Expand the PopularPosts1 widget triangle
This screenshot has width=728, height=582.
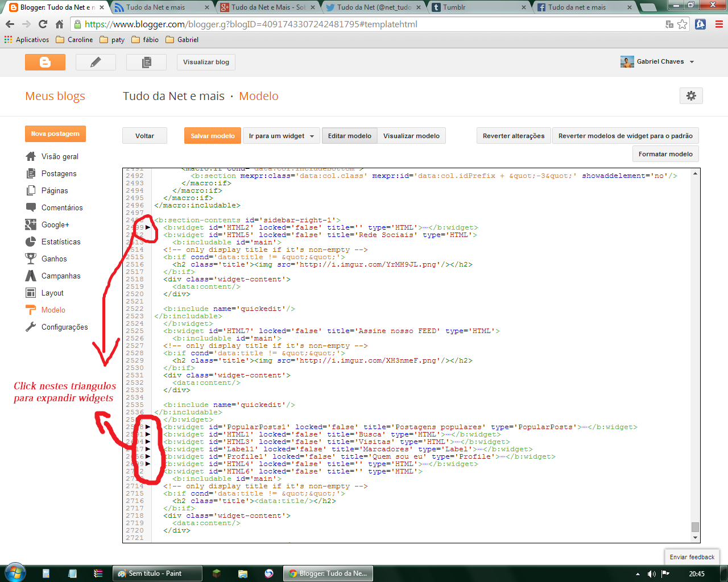coord(148,427)
